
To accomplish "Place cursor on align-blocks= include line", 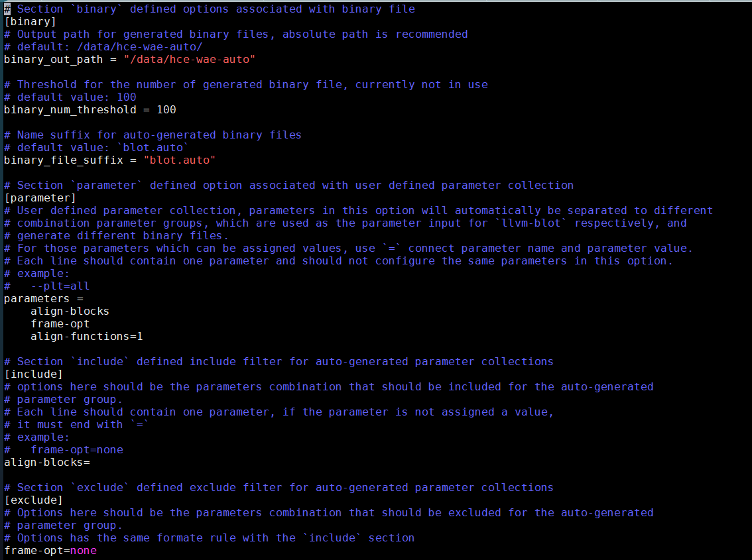I will pos(47,463).
